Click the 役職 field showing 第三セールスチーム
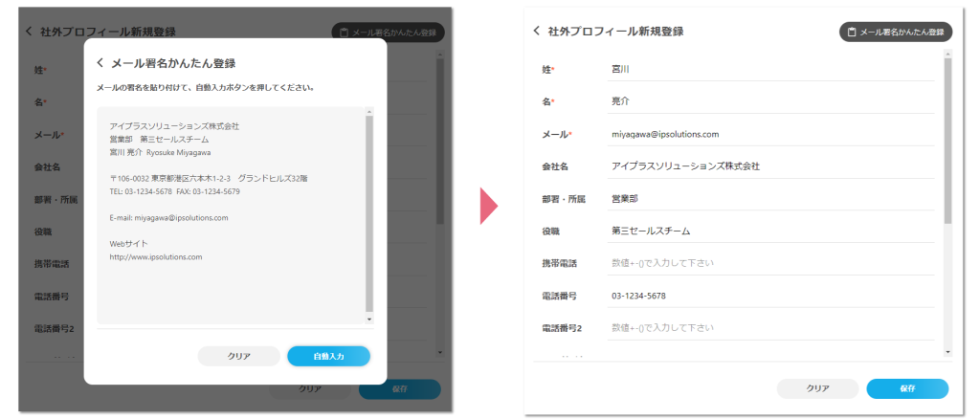The image size is (980, 419). [x=770, y=232]
